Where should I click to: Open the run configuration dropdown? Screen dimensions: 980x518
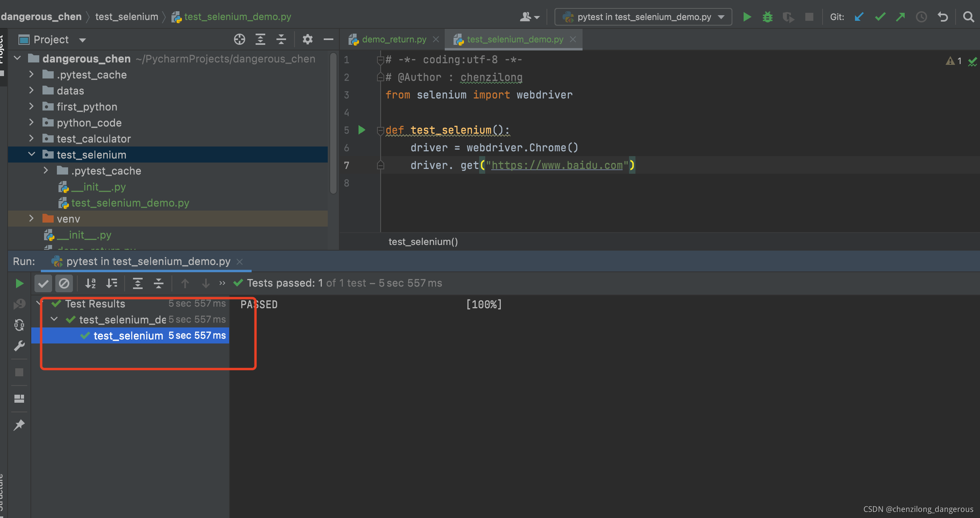643,17
